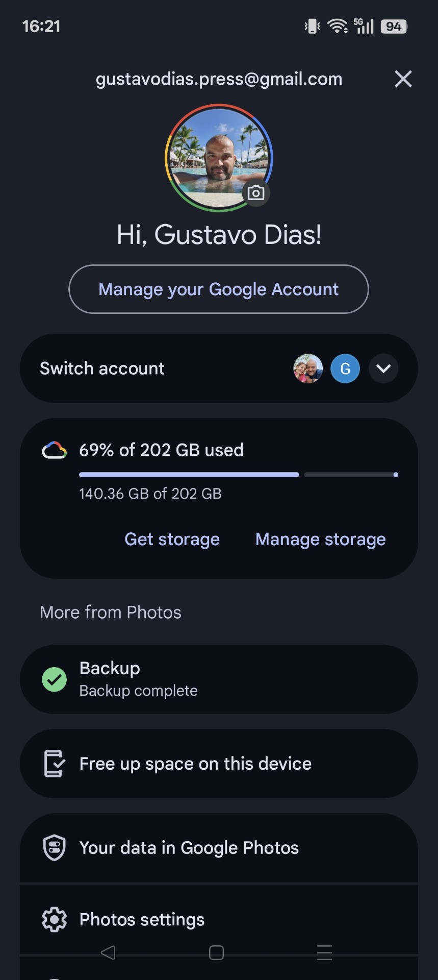
Task: Open the Get storage link
Action: [172, 540]
